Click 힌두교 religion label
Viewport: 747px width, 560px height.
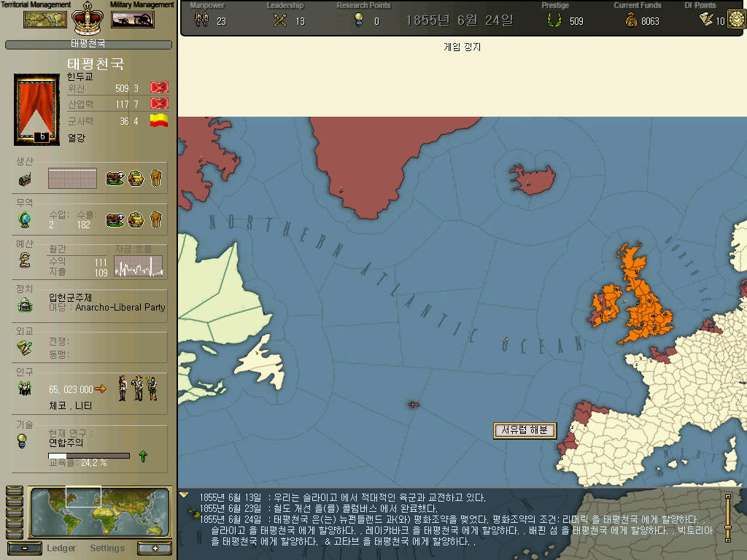(x=80, y=77)
